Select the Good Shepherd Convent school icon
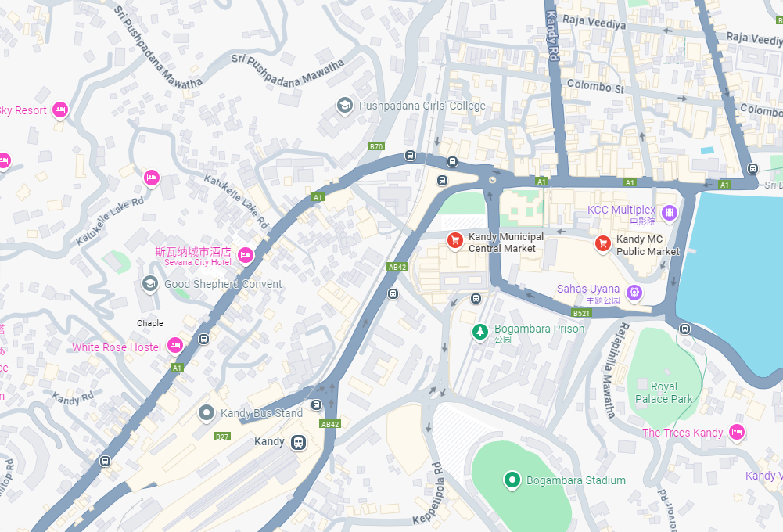The width and height of the screenshot is (783, 532). (x=150, y=284)
